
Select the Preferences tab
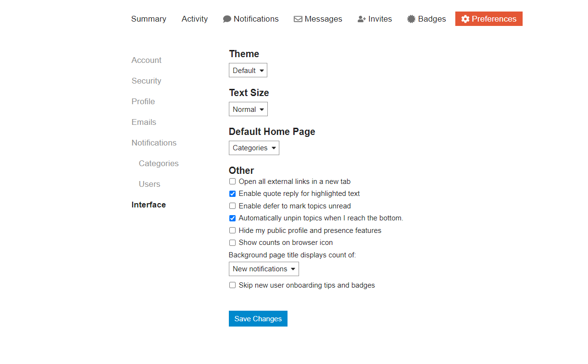[489, 19]
